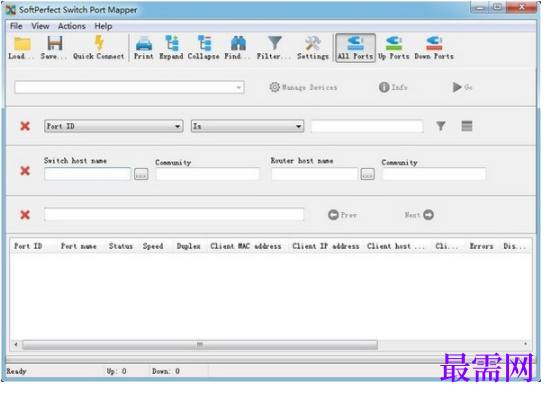Click the 'Ready' status bar text

[x=16, y=371]
